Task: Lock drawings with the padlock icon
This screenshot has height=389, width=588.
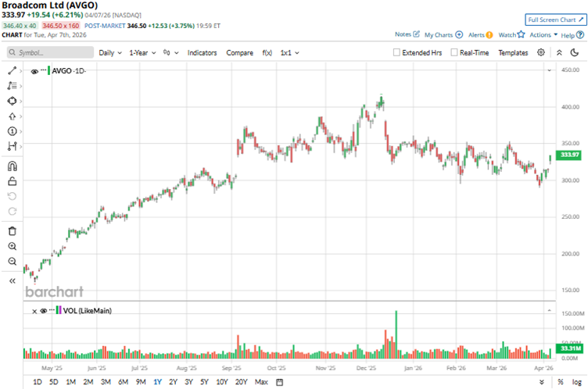Action: coord(12,181)
